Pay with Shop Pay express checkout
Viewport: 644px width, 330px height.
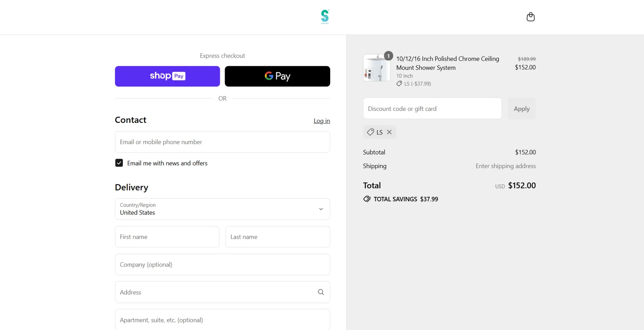point(167,76)
